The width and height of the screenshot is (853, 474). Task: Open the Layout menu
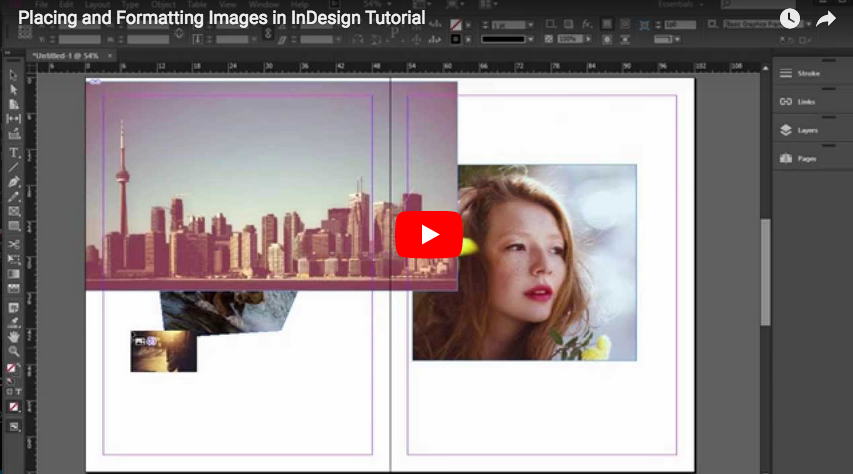97,4
